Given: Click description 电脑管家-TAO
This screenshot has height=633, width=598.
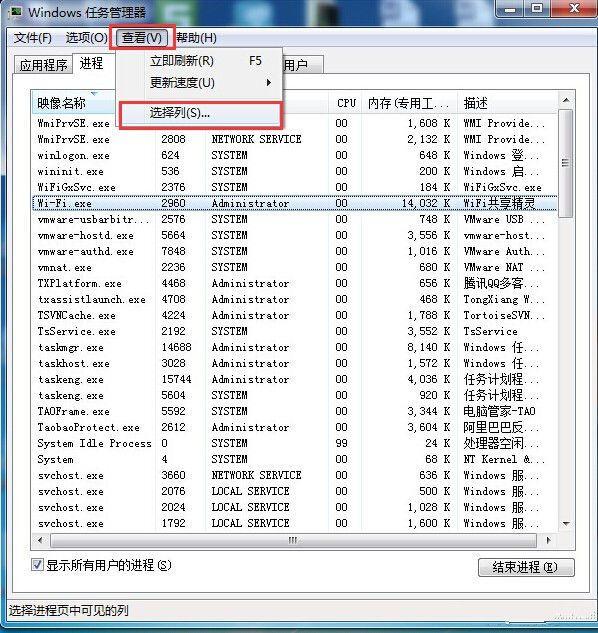Looking at the screenshot, I should coord(499,411).
